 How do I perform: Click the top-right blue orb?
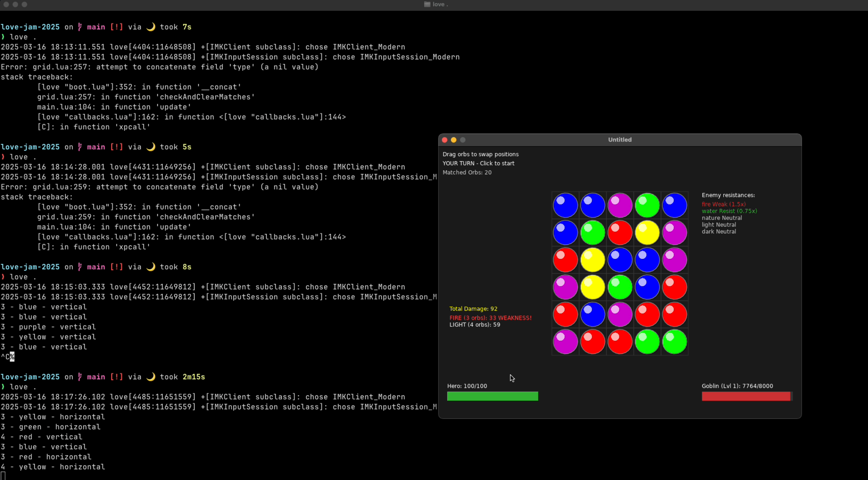coord(674,205)
